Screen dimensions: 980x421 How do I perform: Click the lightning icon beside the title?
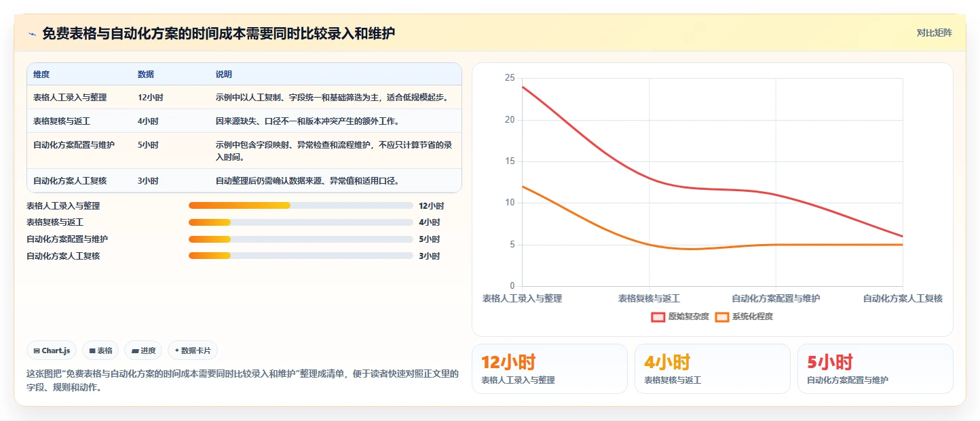tap(32, 33)
